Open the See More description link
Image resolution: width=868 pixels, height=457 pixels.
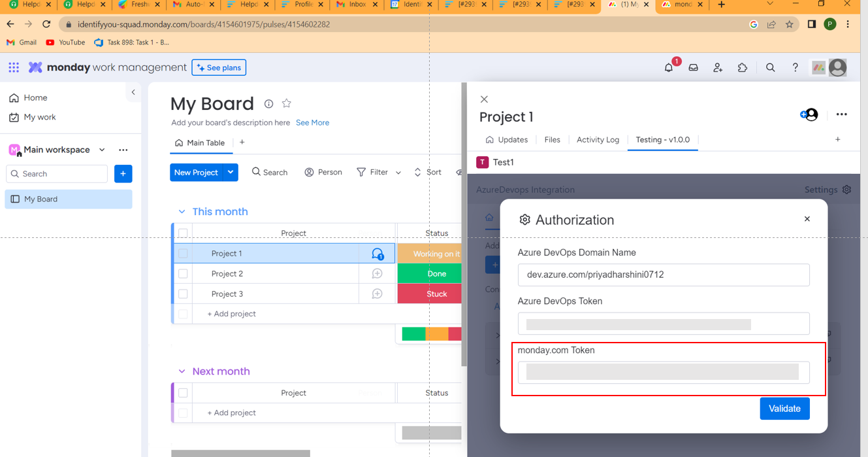[312, 123]
